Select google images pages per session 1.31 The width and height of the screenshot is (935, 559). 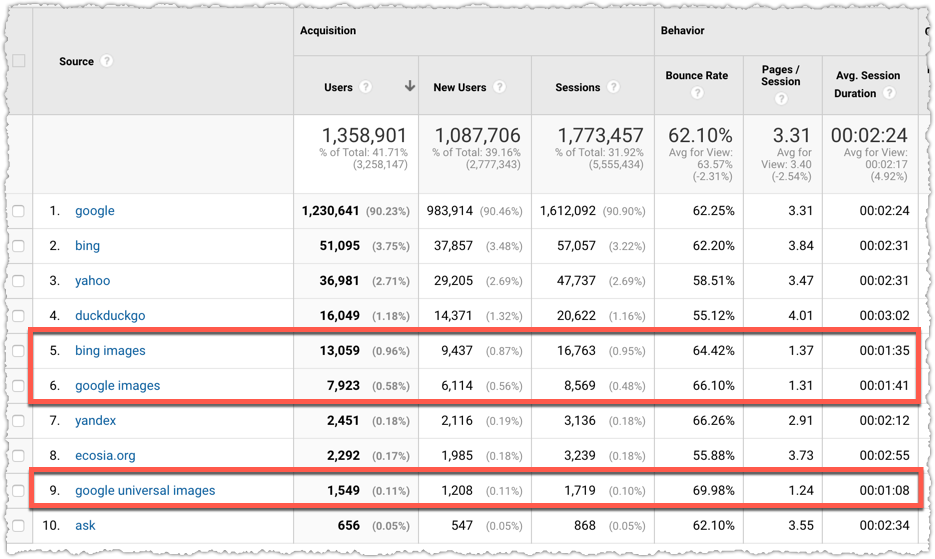[800, 386]
